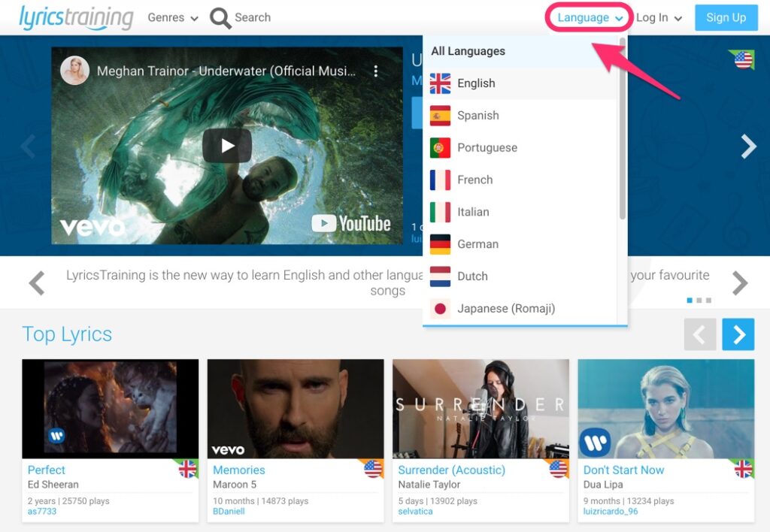
Task: Pick German from the language list
Action: (477, 244)
